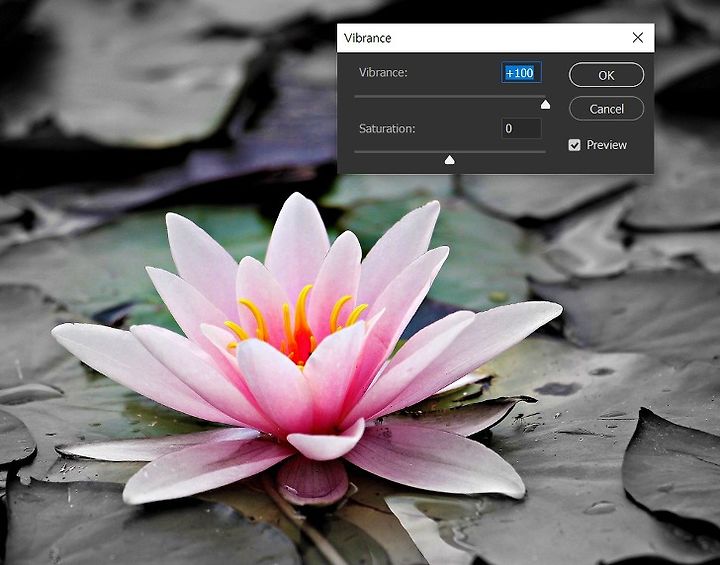Image resolution: width=720 pixels, height=565 pixels.
Task: Confirm the Vibrance dialog with OK
Action: pyautogui.click(x=606, y=75)
